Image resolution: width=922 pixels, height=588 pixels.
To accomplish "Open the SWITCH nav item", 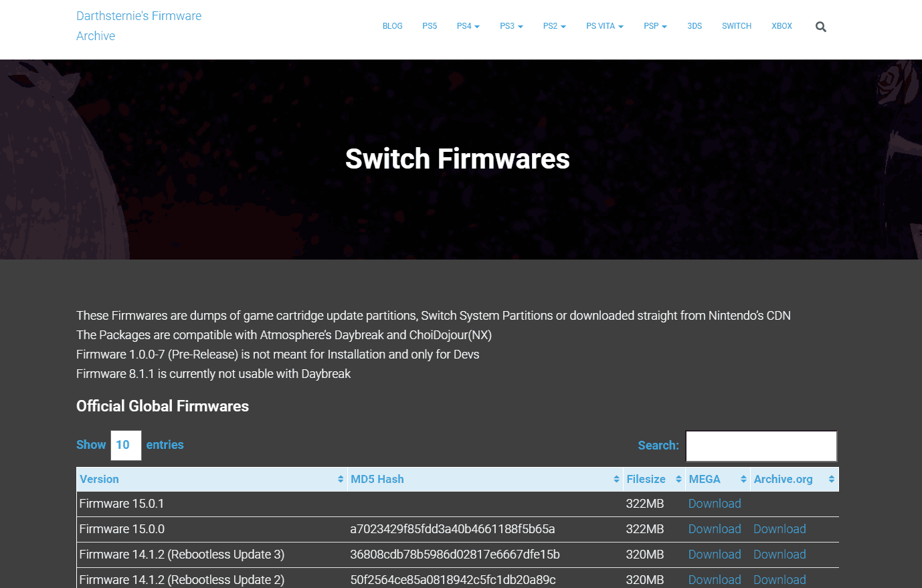I will 737,26.
